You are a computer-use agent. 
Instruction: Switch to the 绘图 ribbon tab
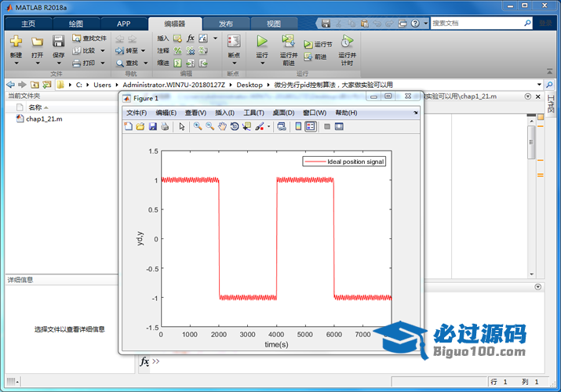tap(76, 24)
